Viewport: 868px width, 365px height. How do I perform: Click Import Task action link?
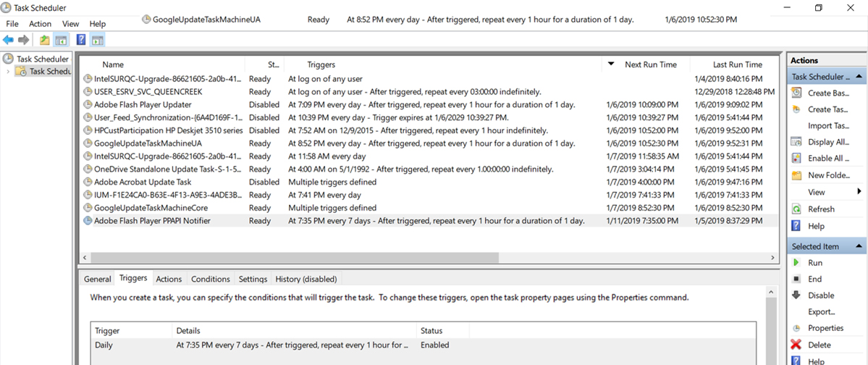click(828, 126)
